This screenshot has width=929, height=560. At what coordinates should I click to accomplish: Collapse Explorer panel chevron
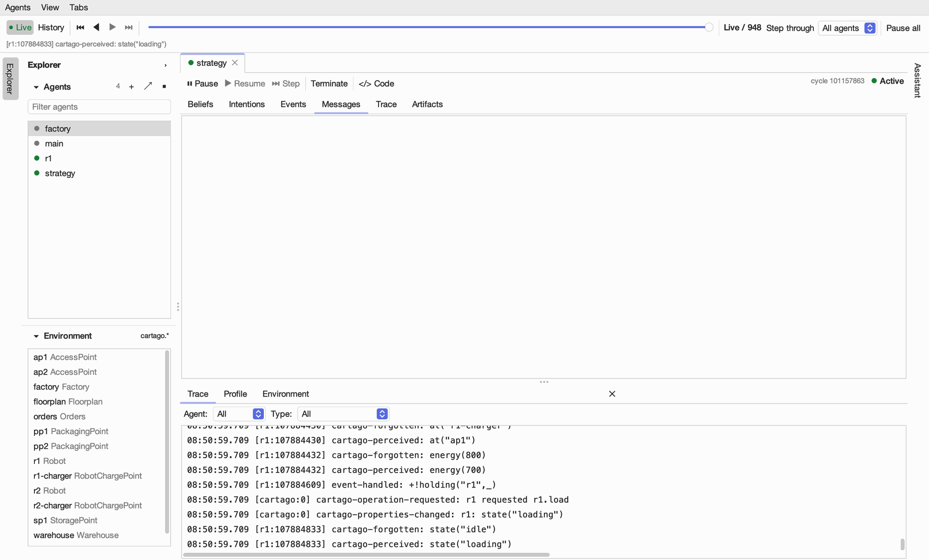165,65
